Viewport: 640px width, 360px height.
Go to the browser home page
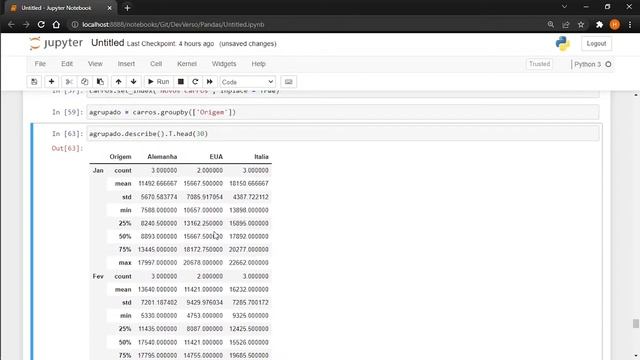[56, 24]
